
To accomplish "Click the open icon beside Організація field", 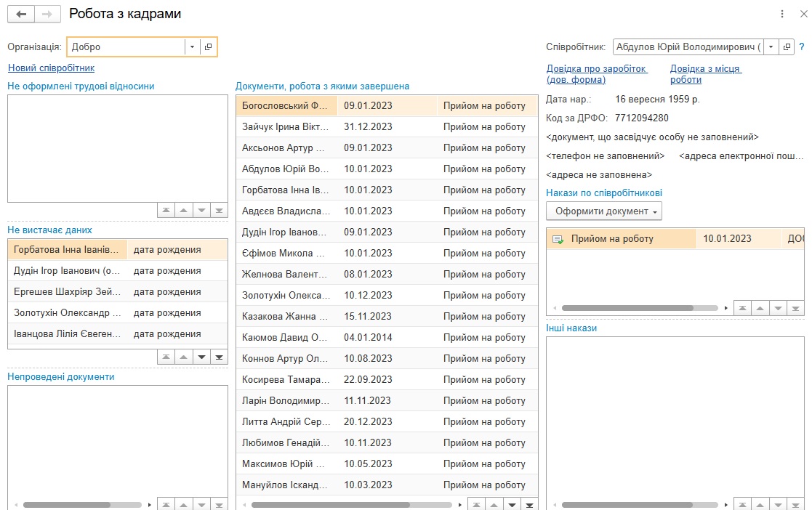I will pos(208,47).
